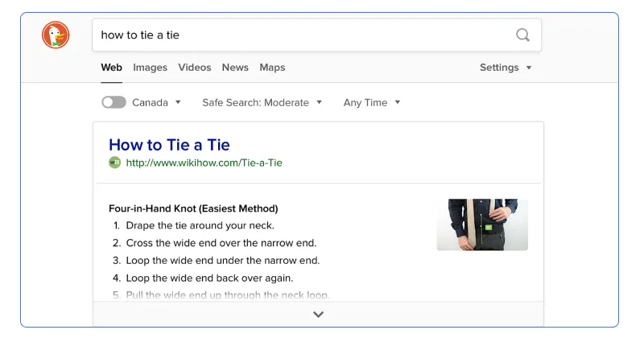Click the DuckDuckGo duck logo
The image size is (644, 338).
[56, 35]
